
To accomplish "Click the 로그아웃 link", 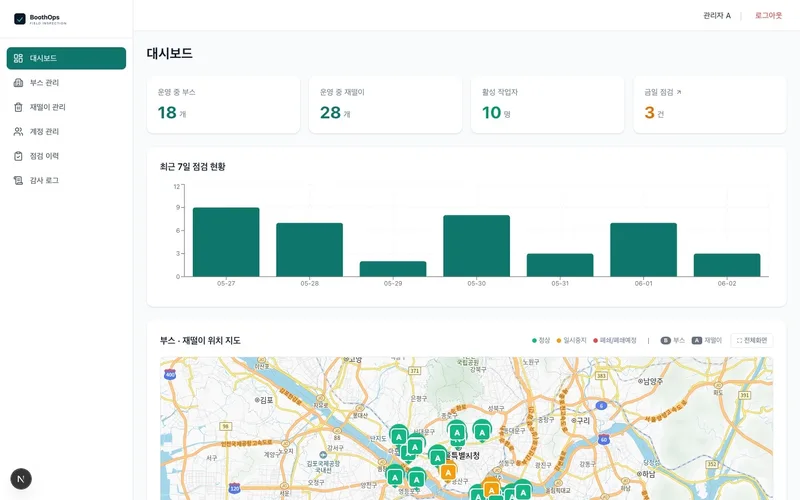I will [768, 16].
